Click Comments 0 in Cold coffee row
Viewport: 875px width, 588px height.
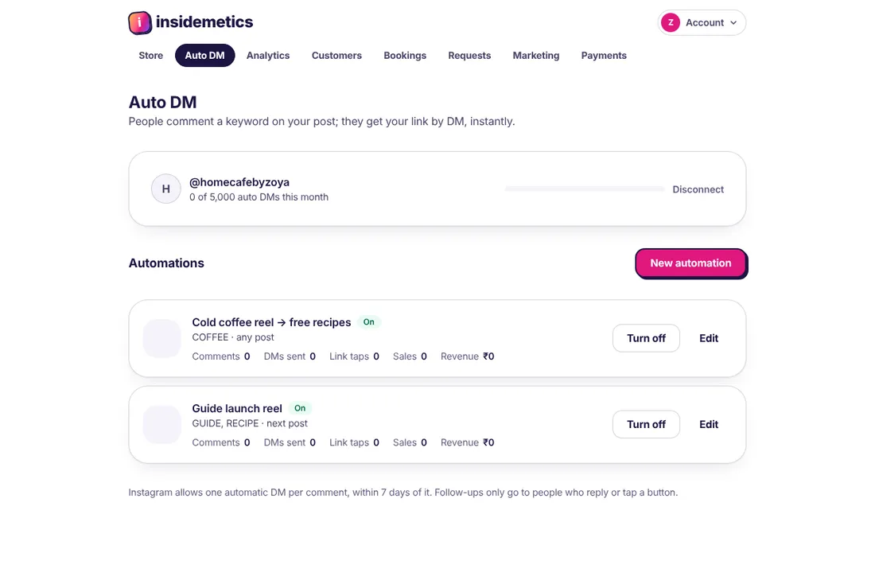pos(221,356)
